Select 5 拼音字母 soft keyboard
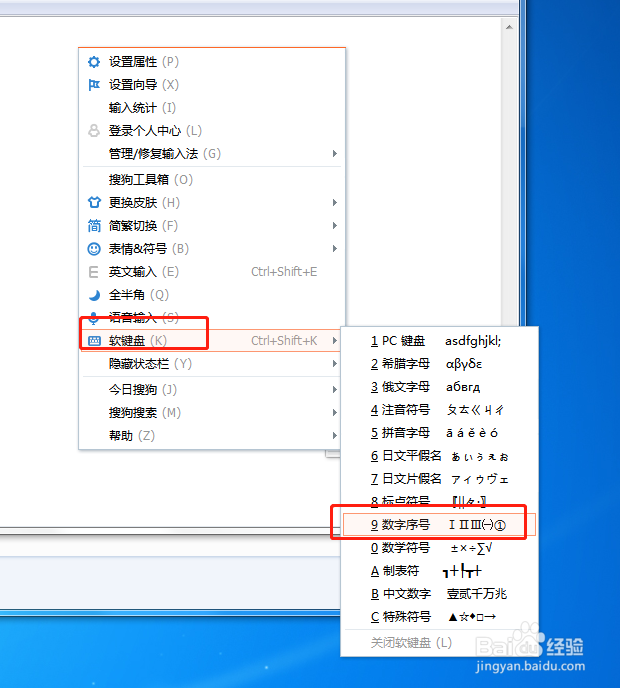 point(439,433)
